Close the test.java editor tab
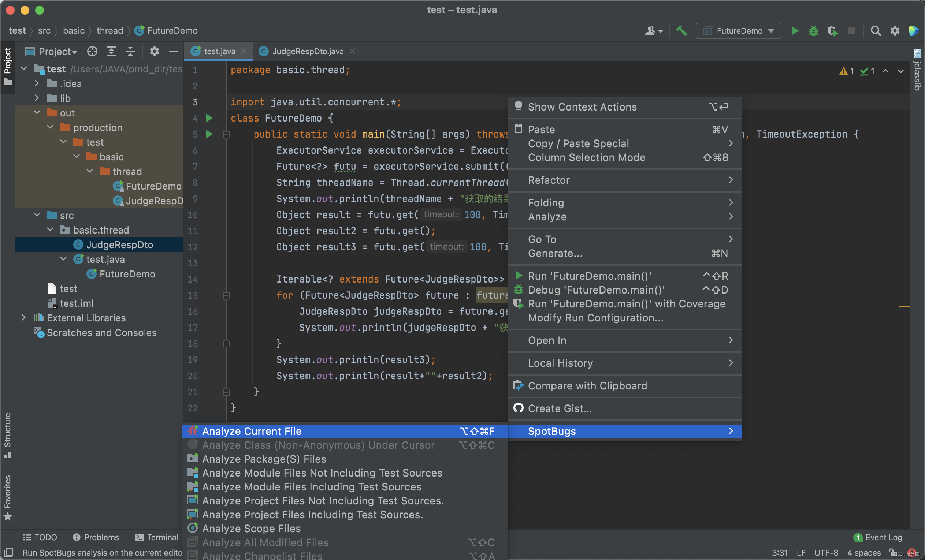This screenshot has width=925, height=560. tap(244, 51)
